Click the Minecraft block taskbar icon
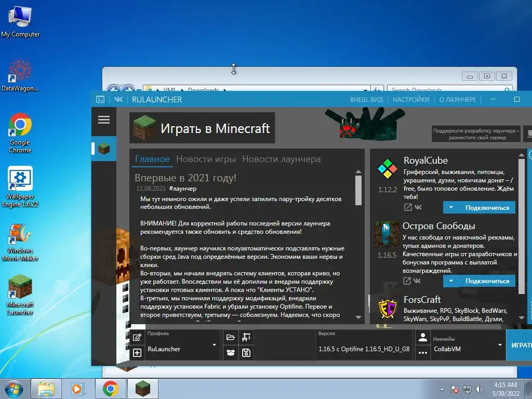Screen dimensions: 532x399 point(143,389)
